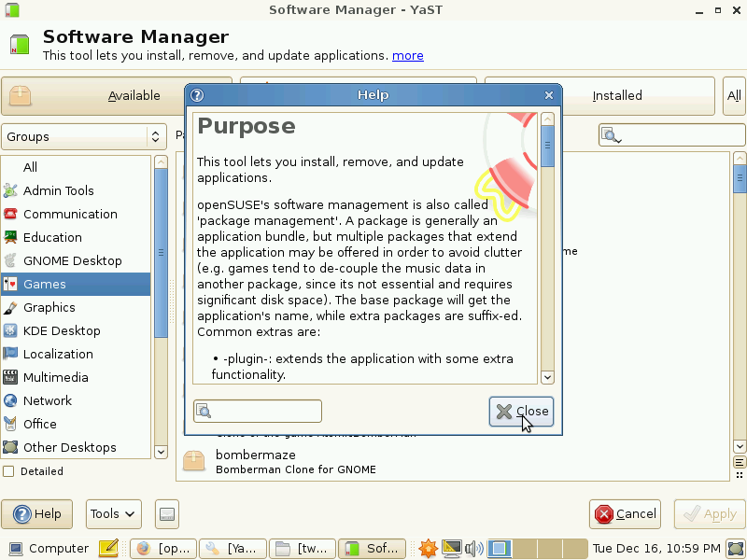Click the groups list scroll up arrow

click(x=161, y=161)
